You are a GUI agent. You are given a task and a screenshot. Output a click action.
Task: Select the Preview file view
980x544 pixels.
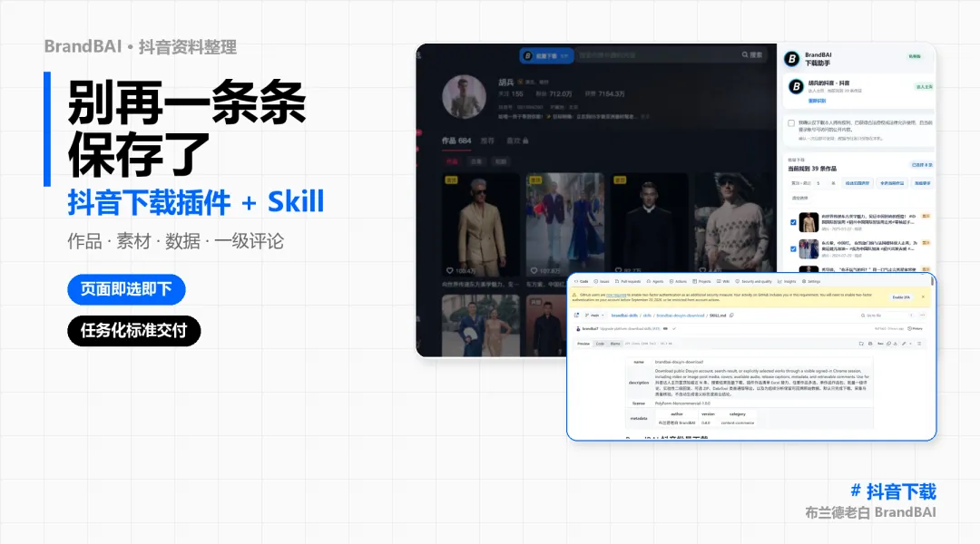pos(583,344)
